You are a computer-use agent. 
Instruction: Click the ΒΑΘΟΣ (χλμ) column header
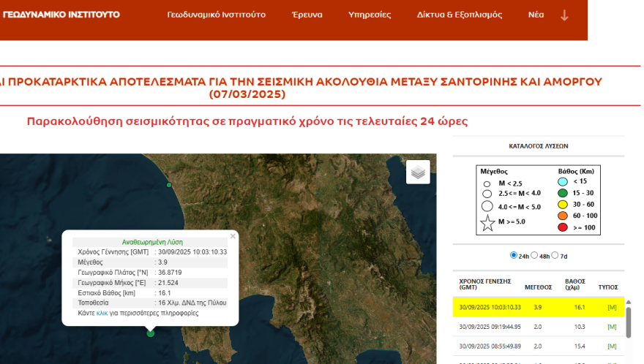click(x=575, y=284)
